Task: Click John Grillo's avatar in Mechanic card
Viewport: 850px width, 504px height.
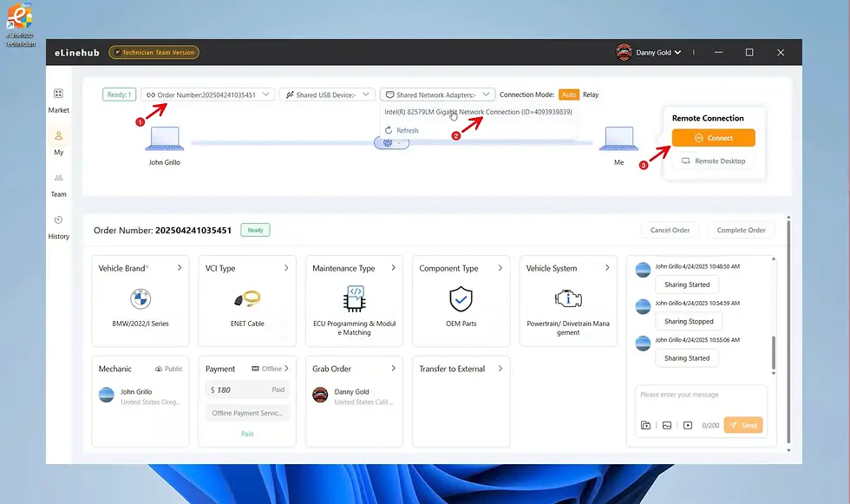Action: [x=106, y=395]
